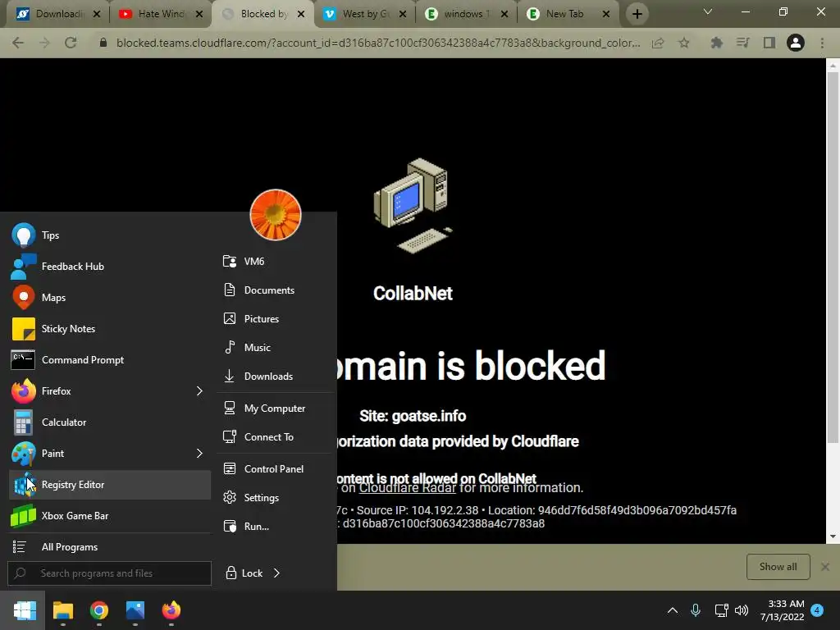Image resolution: width=840 pixels, height=630 pixels.
Task: Open the Pictures folder
Action: (276, 319)
